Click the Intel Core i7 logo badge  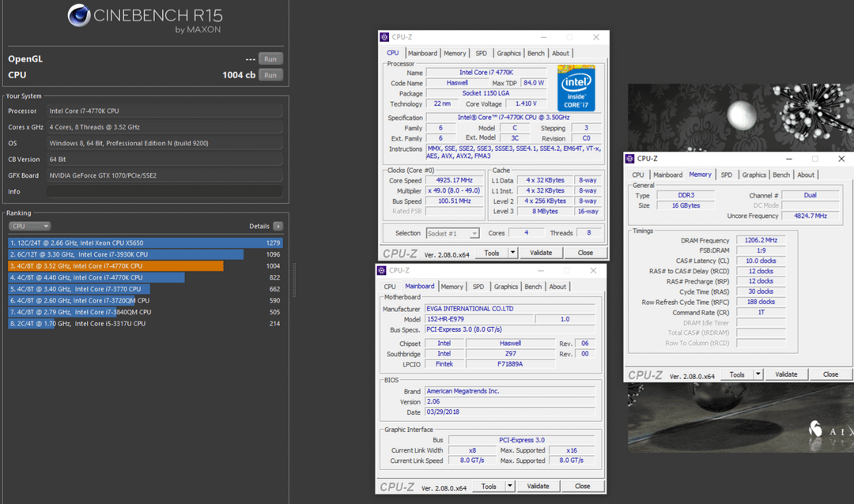pyautogui.click(x=576, y=88)
